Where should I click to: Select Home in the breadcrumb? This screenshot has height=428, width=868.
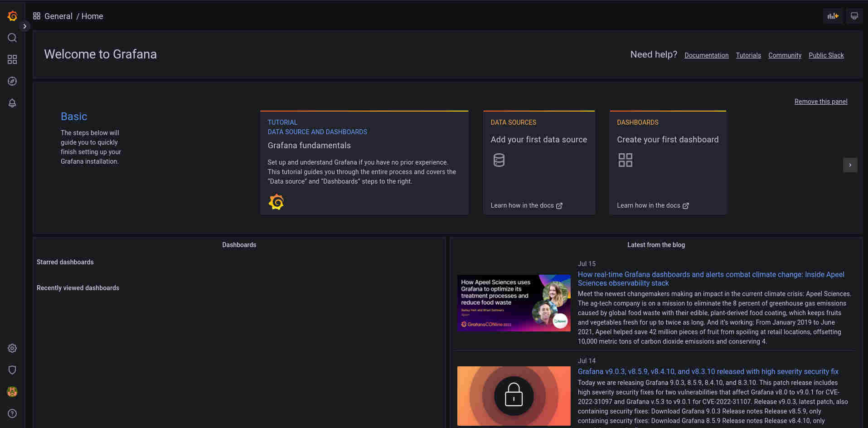pyautogui.click(x=92, y=16)
